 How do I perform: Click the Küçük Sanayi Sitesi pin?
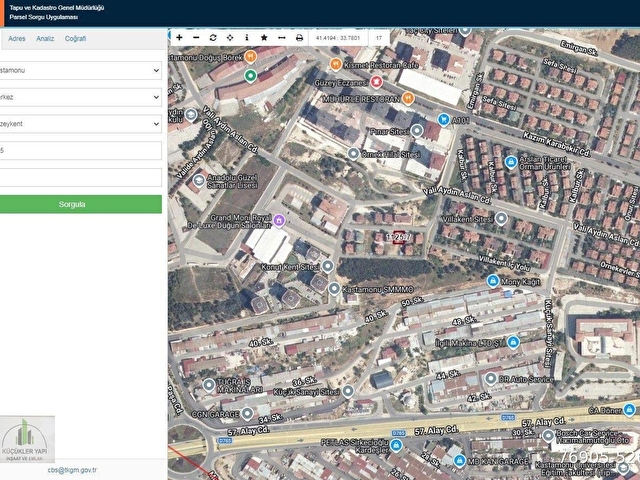tap(348, 391)
